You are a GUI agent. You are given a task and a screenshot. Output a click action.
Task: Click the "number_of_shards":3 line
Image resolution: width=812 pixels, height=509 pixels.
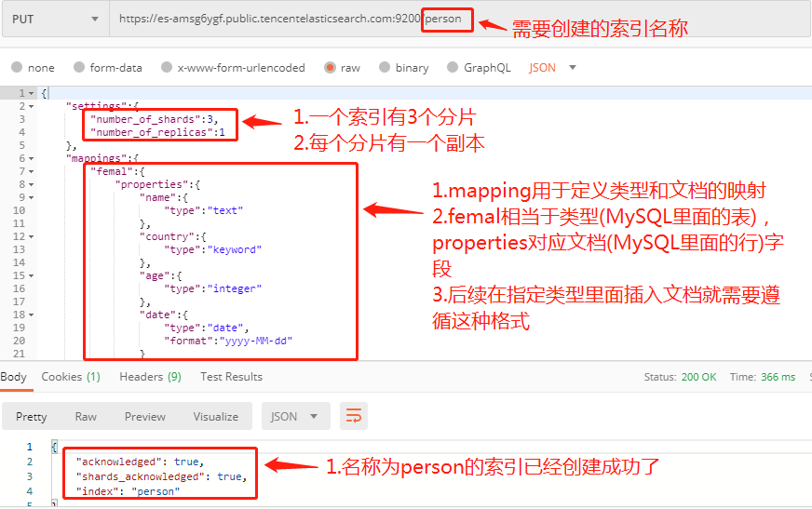[155, 119]
